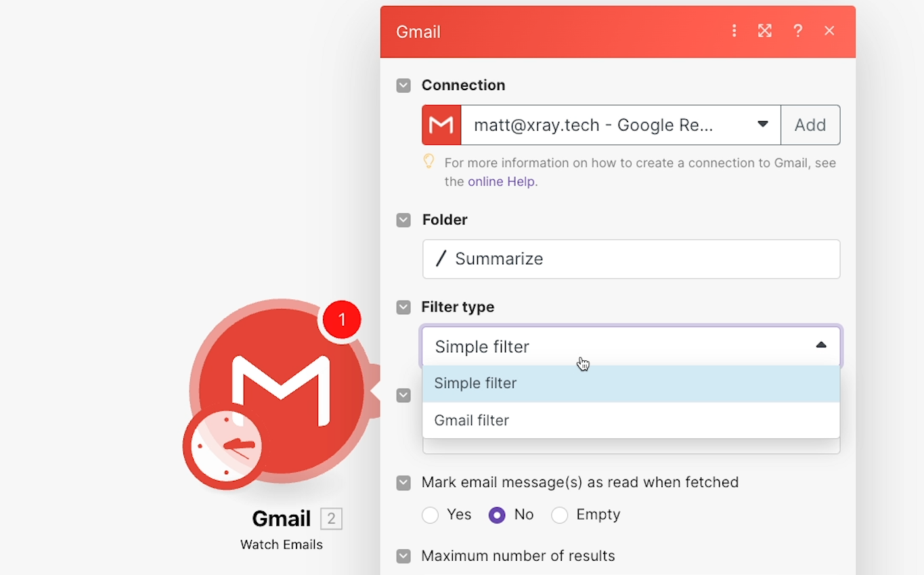
Task: Open the Connection dropdown with matt@xray.tech
Action: [x=621, y=125]
